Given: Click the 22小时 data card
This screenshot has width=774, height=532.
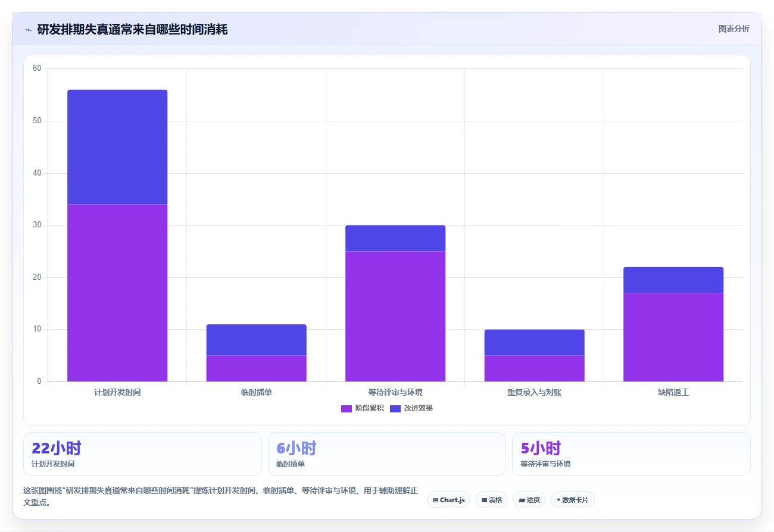Looking at the screenshot, I should pyautogui.click(x=142, y=454).
